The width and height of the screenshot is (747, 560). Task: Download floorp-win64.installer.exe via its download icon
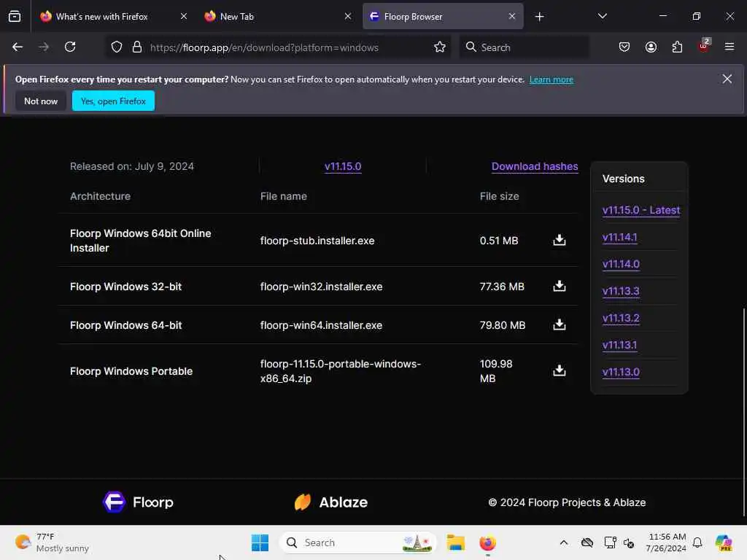[x=560, y=324]
